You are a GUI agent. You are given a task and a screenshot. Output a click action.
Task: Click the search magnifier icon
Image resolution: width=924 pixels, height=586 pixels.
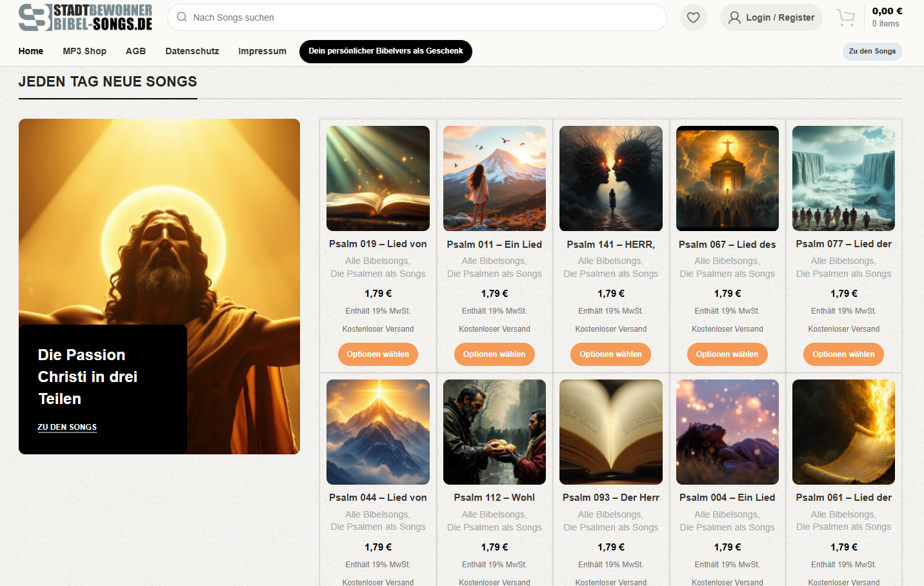pyautogui.click(x=182, y=17)
